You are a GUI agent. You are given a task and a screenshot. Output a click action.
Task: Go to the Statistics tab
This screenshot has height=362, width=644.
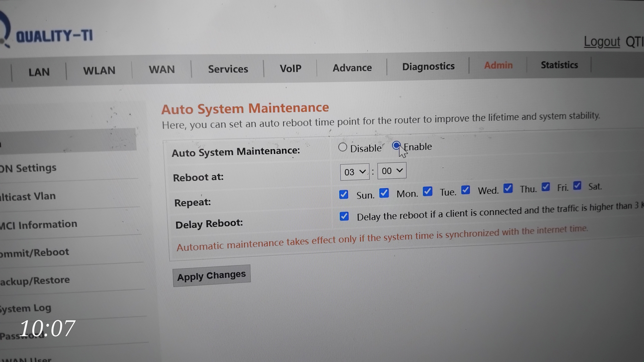[x=559, y=65]
